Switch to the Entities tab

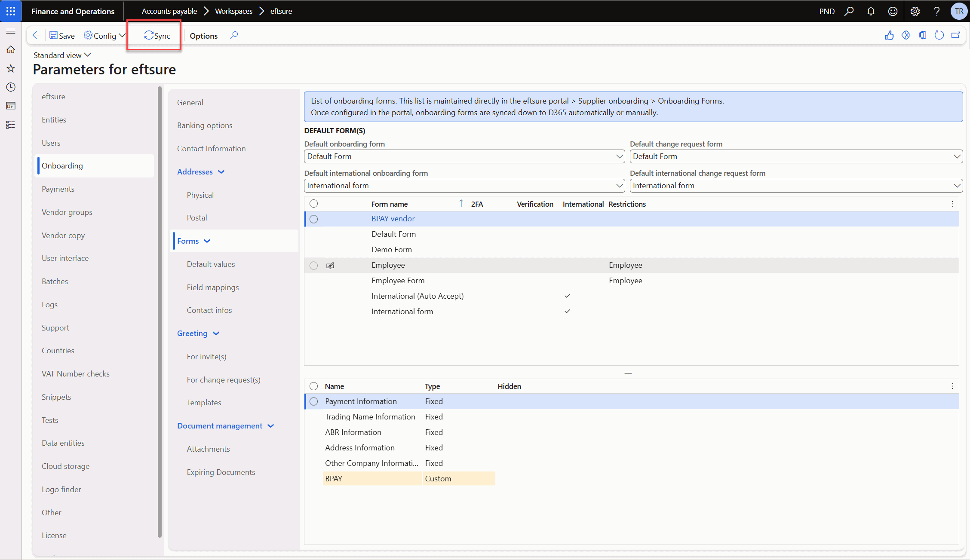[54, 120]
